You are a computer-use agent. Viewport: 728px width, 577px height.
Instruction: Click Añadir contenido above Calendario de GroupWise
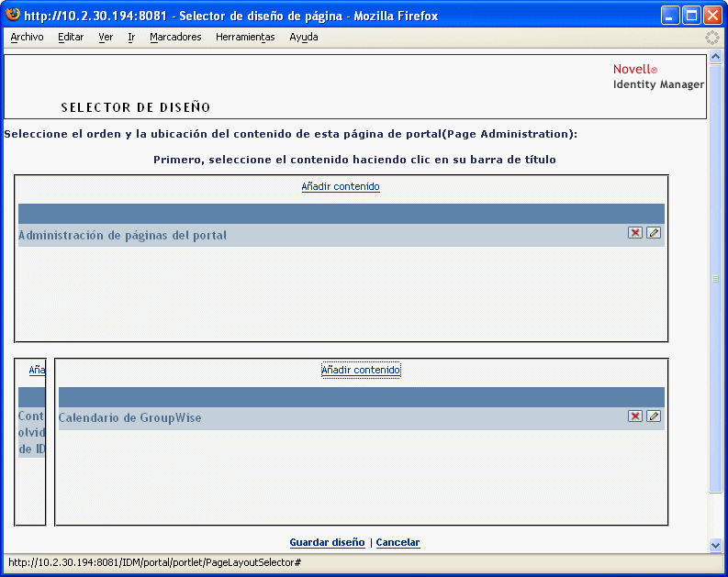click(x=361, y=370)
